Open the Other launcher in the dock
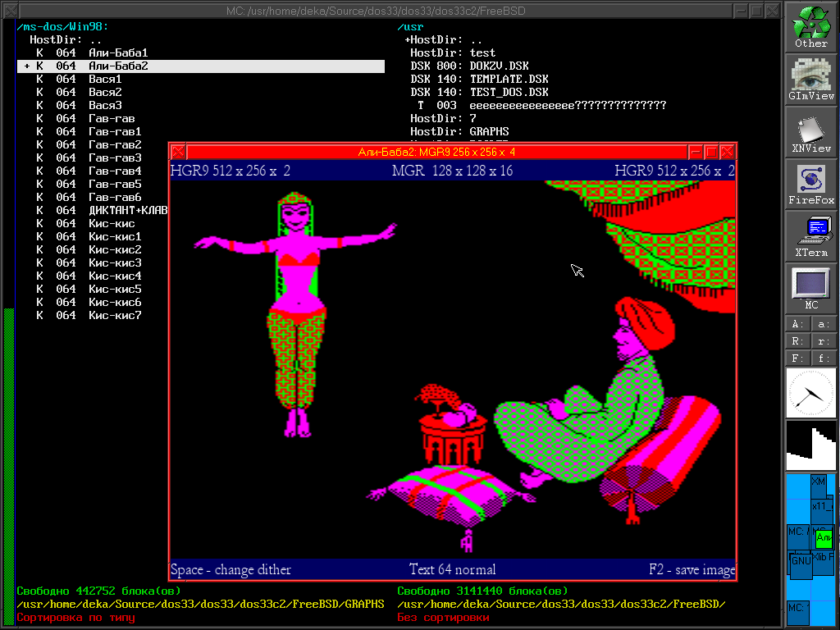Screen dimensions: 840x630 click(811, 27)
